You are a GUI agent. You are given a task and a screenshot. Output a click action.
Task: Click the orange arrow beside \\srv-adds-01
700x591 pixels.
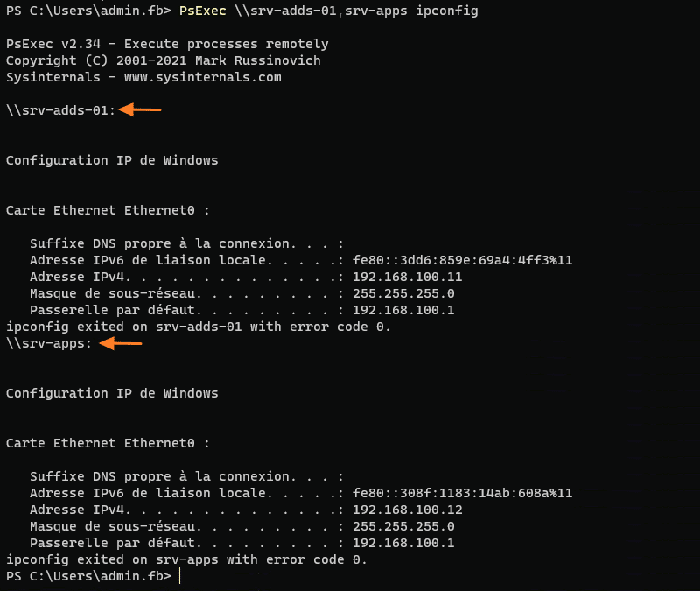[141, 110]
